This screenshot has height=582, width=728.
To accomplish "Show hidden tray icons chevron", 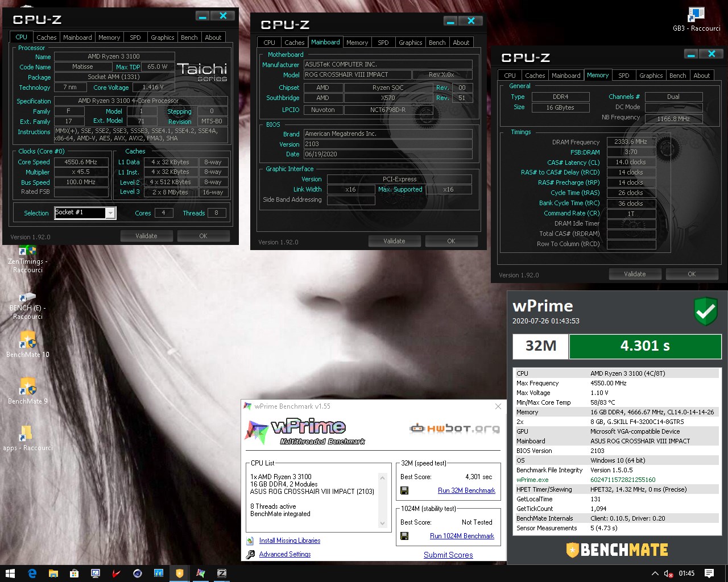I will pyautogui.click(x=655, y=573).
